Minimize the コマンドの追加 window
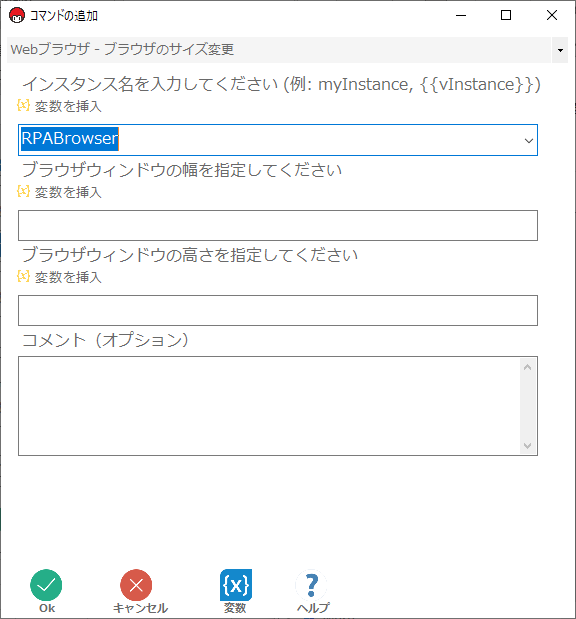Screen dimensions: 576x619 pyautogui.click(x=461, y=15)
